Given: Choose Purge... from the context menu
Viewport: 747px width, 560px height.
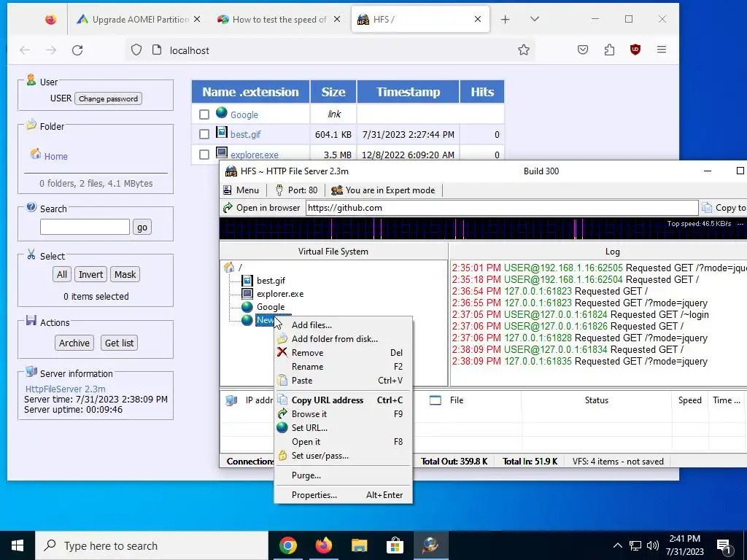Looking at the screenshot, I should pyautogui.click(x=343, y=475).
